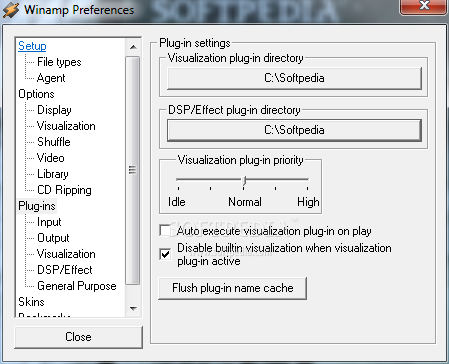449x364 pixels.
Task: Set priority slider to Idle tick
Action: [179, 188]
